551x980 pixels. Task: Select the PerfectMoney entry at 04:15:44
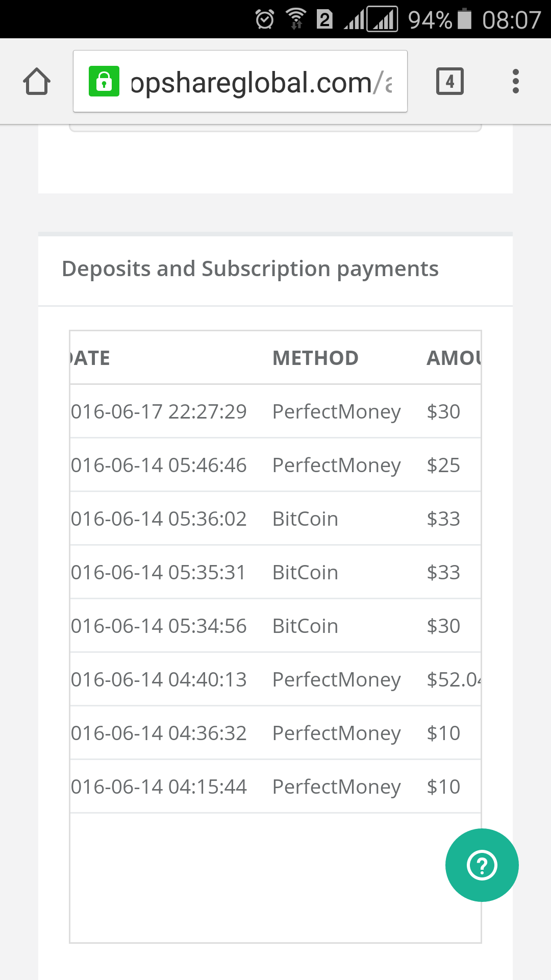pos(337,787)
